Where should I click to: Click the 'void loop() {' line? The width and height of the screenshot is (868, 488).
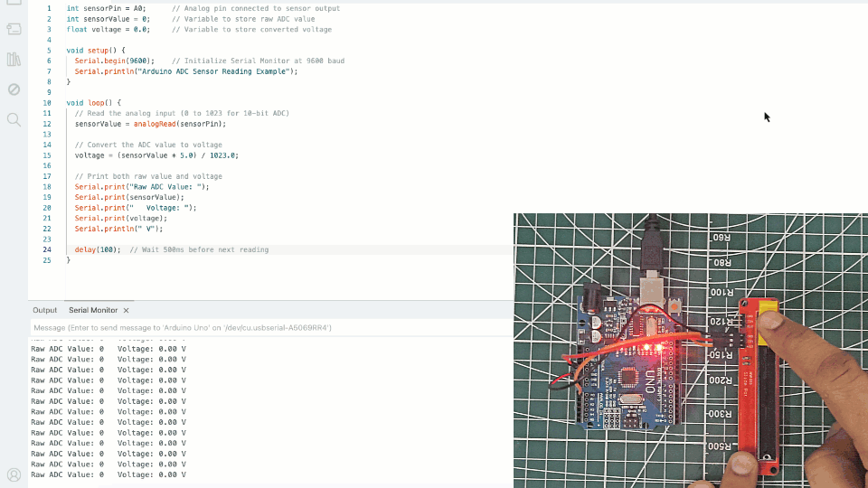pyautogui.click(x=93, y=103)
